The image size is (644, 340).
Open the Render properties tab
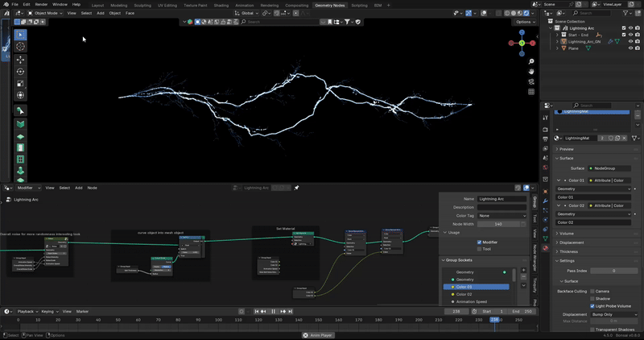pyautogui.click(x=546, y=130)
